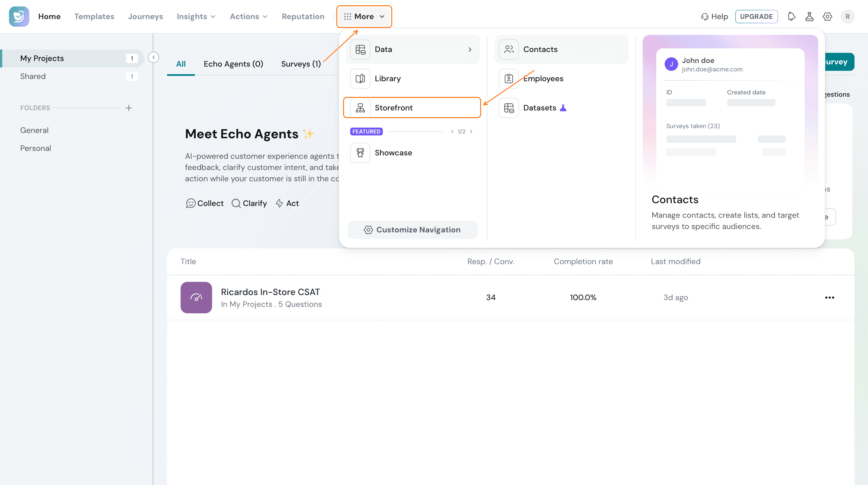Open three-dot menu for Ricardos survey
868x485 pixels.
(x=829, y=298)
